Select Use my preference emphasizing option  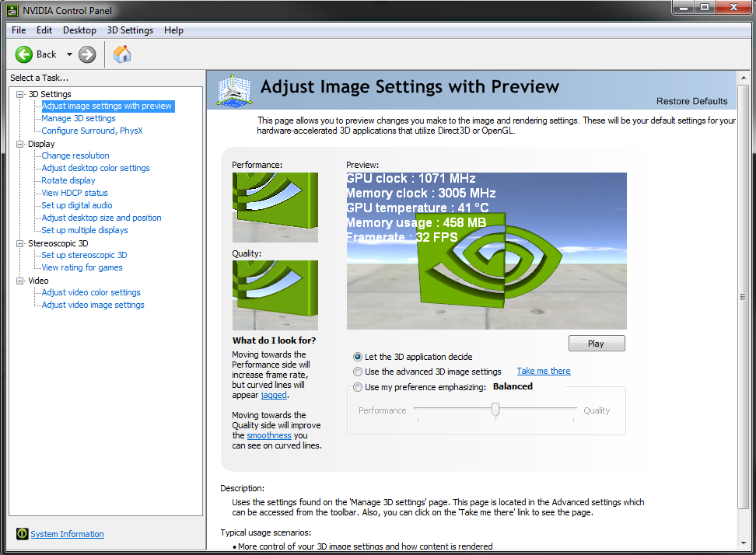(x=358, y=387)
